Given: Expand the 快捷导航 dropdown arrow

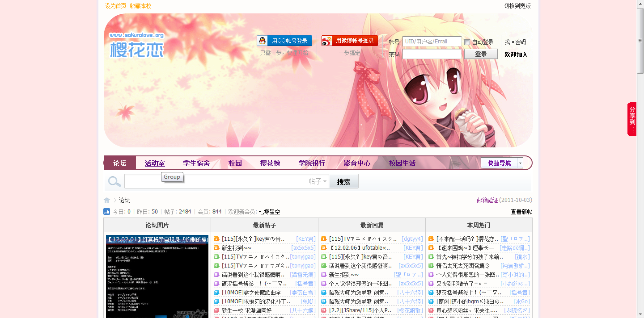Looking at the screenshot, I should [x=520, y=163].
